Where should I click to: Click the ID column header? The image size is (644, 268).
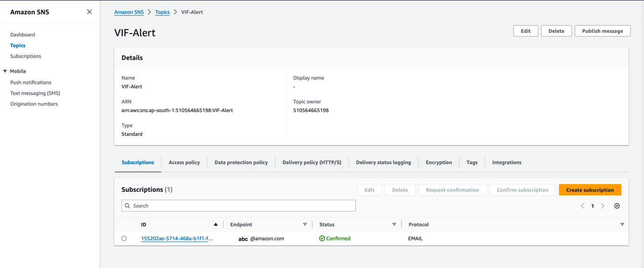pyautogui.click(x=144, y=225)
